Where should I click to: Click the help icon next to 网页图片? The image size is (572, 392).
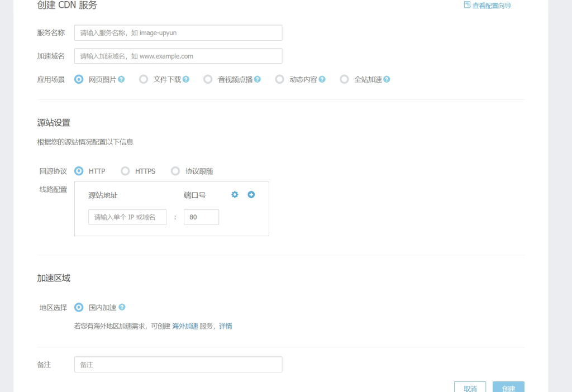tap(121, 79)
